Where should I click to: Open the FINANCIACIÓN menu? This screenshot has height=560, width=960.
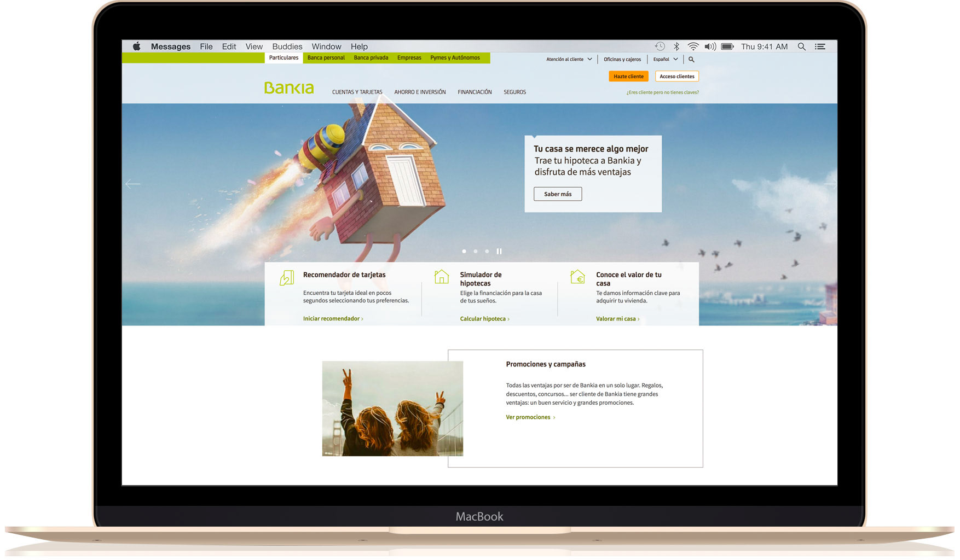pyautogui.click(x=475, y=92)
